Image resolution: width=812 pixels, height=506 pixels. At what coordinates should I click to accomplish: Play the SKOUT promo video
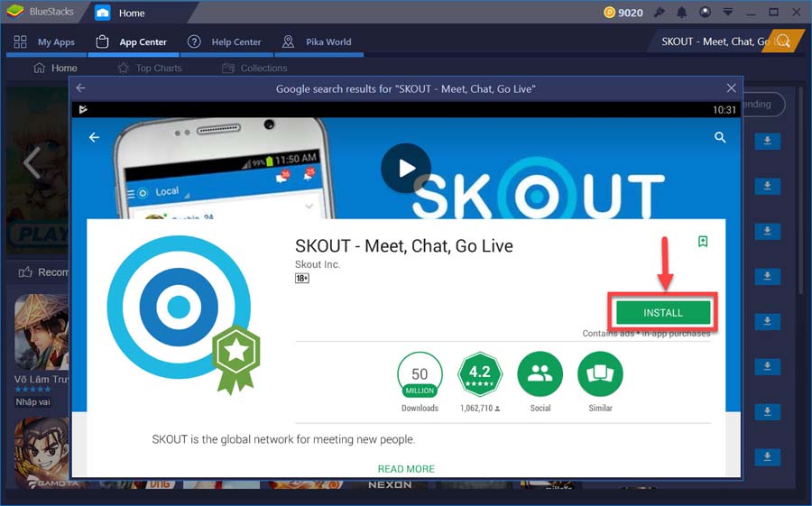click(x=406, y=168)
